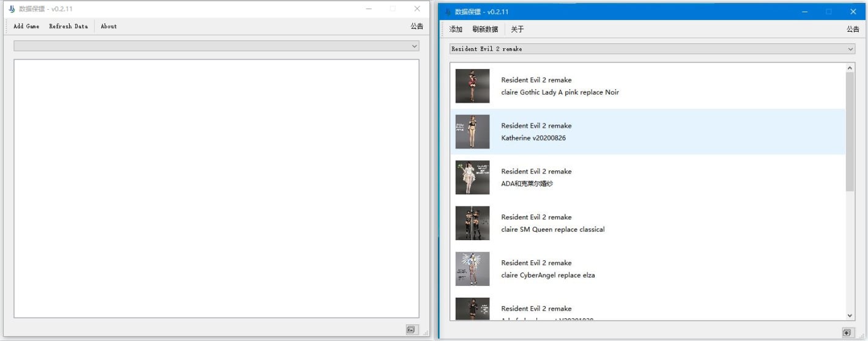Viewport: 868px width, 341px height.
Task: Click app logo icon in left window title bar
Action: 12,9
